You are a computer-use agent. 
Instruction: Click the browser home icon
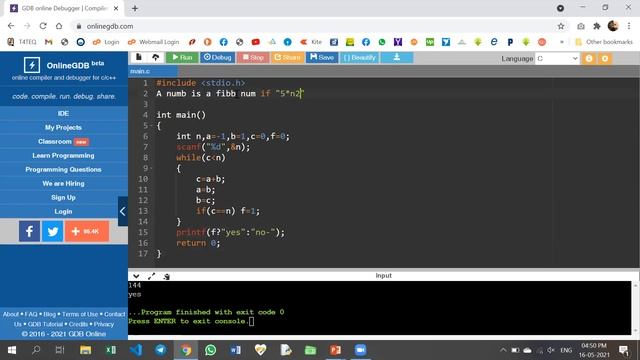59,26
